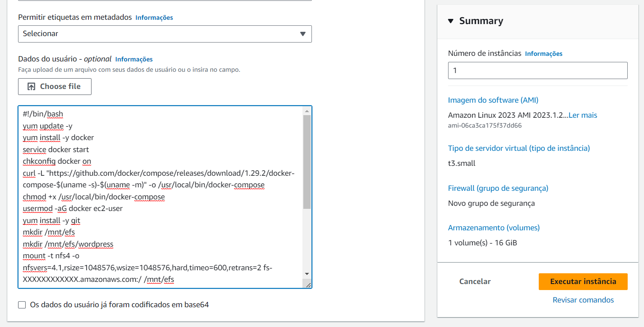Image resolution: width=644 pixels, height=327 pixels.
Task: Open the Firewall grupo de segurança link
Action: tap(498, 188)
